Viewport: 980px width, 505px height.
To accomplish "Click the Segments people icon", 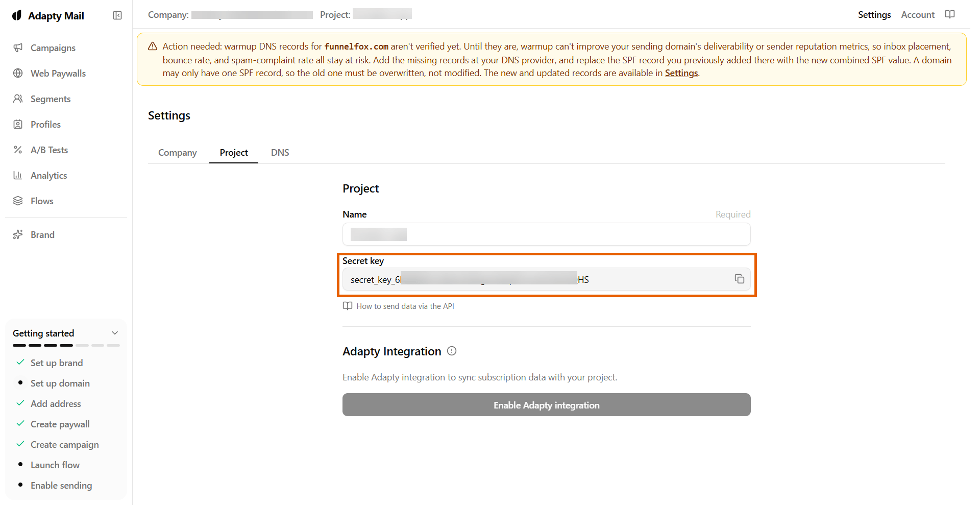I will point(18,99).
